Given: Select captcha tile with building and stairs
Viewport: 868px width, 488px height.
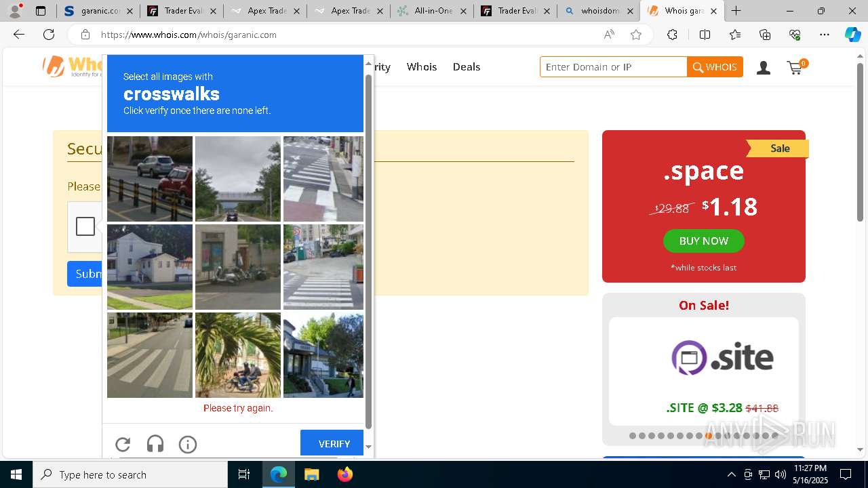Looking at the screenshot, I should pyautogui.click(x=323, y=355).
